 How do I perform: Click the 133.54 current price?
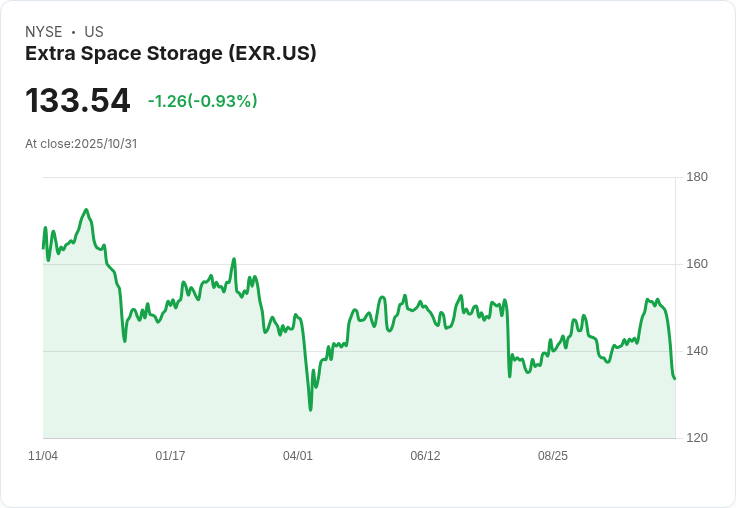[x=78, y=101]
